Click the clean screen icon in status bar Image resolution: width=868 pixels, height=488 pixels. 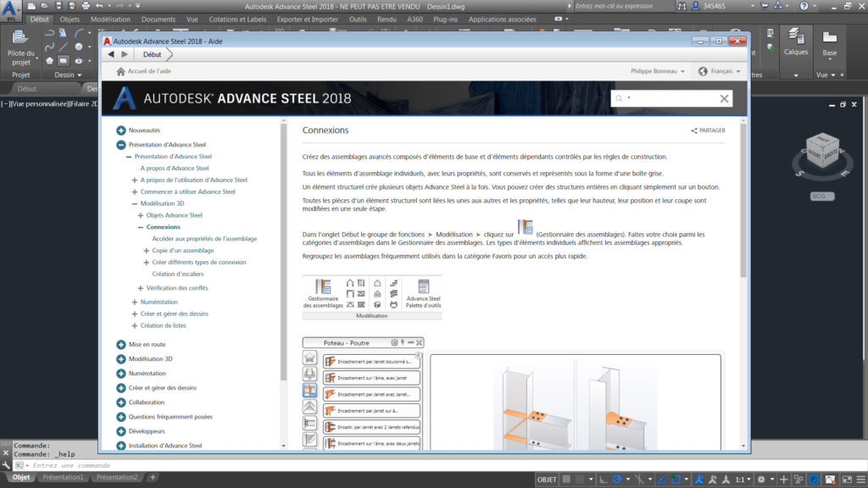[x=847, y=480]
